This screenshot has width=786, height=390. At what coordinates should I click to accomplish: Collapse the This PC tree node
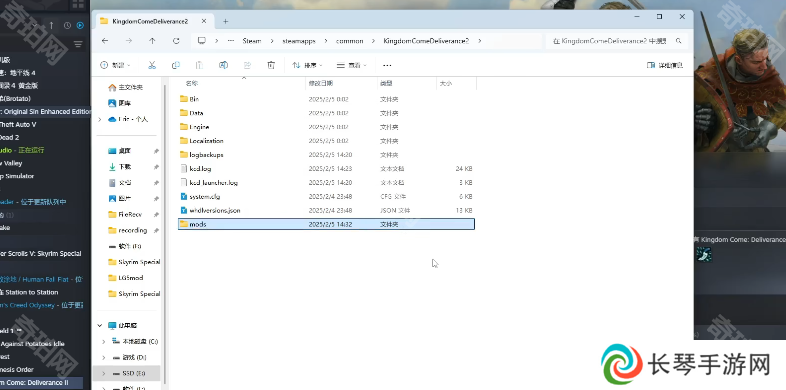pos(100,325)
